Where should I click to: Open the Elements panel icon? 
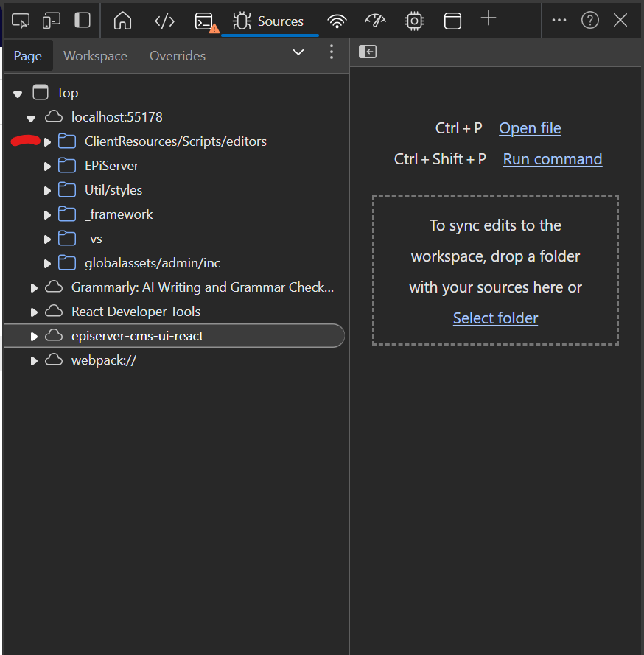click(x=164, y=21)
